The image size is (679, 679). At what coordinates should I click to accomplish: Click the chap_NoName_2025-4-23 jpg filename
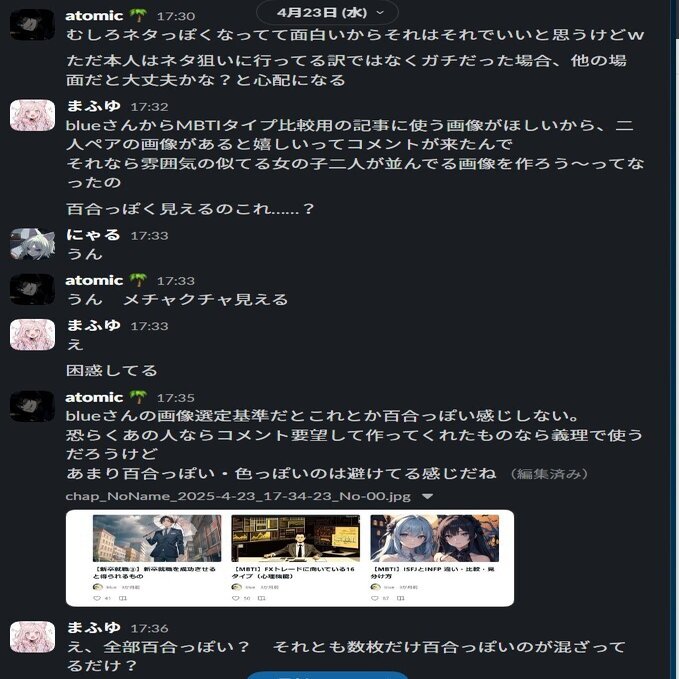coord(238,496)
